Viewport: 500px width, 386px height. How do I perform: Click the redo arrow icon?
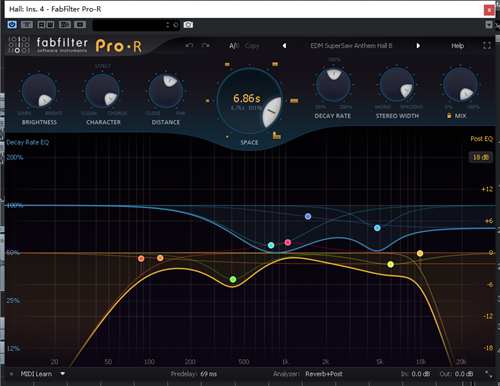pyautogui.click(x=205, y=45)
